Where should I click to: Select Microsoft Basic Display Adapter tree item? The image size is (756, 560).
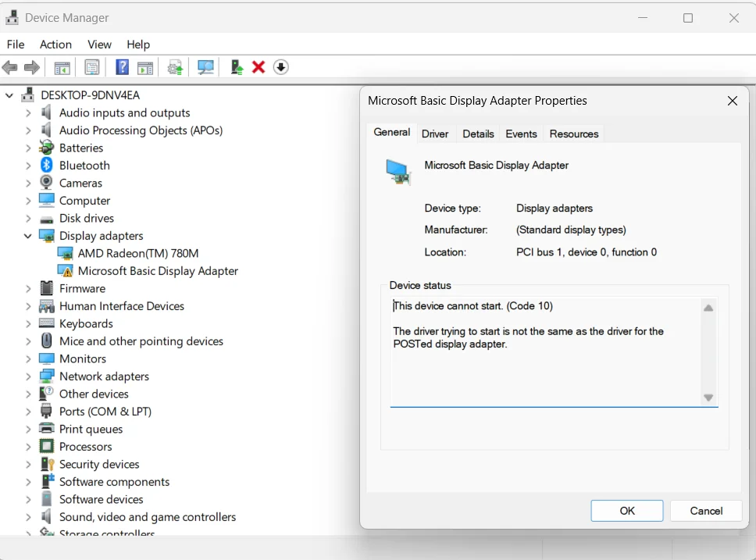158,271
